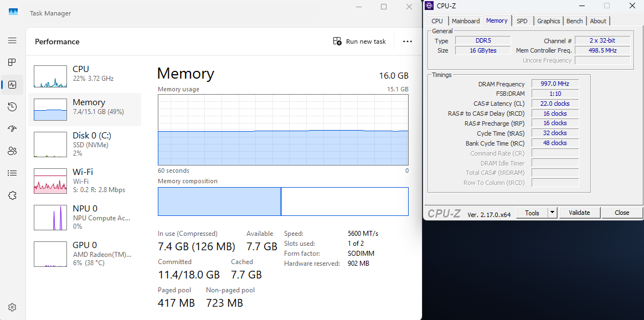Select the Performance page icon in sidebar
This screenshot has height=320, width=644.
pyautogui.click(x=12, y=85)
